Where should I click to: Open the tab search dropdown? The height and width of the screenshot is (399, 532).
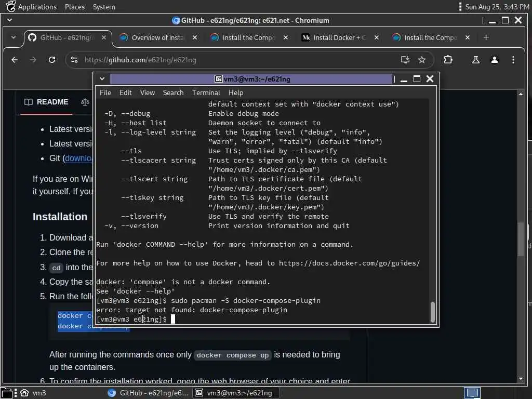click(x=13, y=37)
